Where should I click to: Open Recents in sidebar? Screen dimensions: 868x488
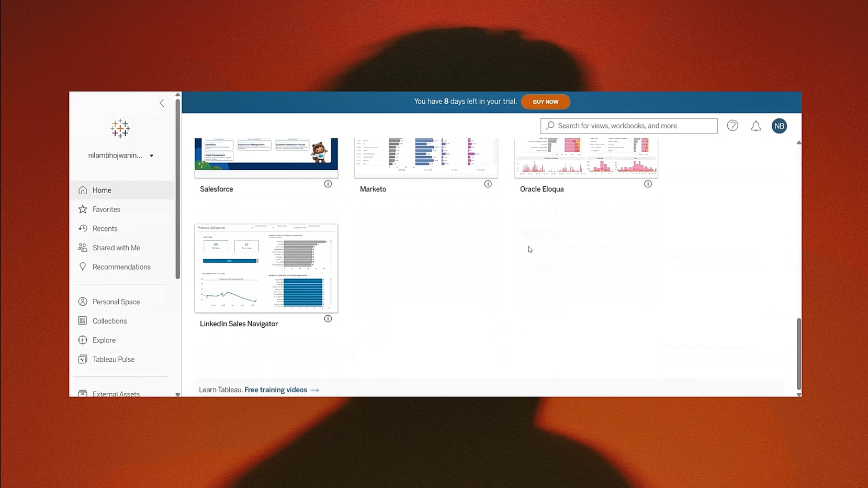[122, 229]
